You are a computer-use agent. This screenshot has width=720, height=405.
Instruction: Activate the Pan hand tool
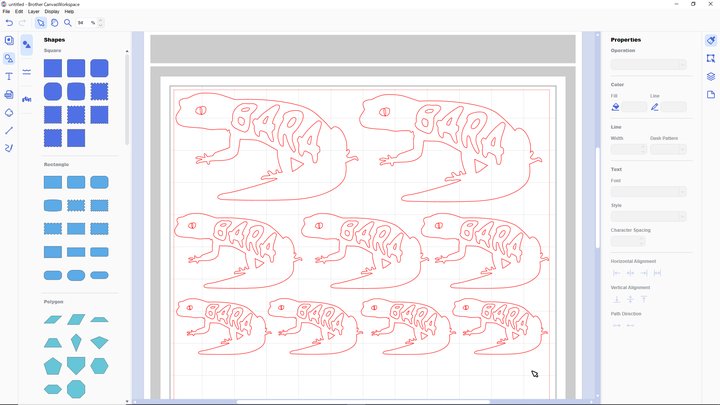(x=55, y=22)
